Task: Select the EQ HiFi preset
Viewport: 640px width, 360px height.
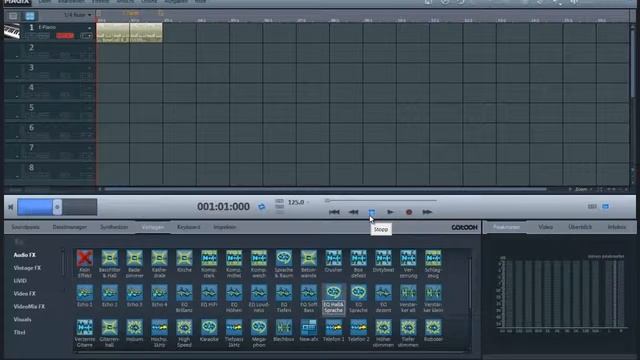Action: 209,293
